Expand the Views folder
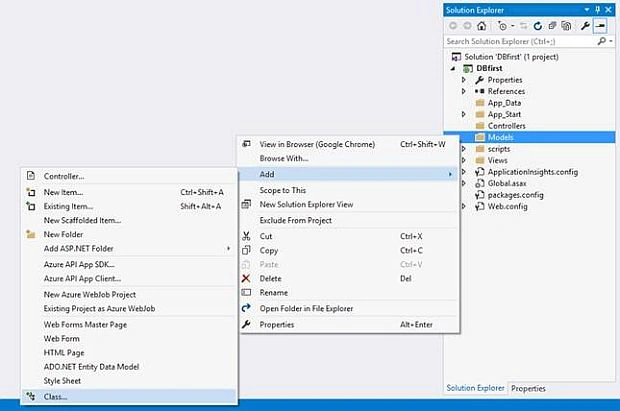This screenshot has width=620, height=411. (x=464, y=161)
